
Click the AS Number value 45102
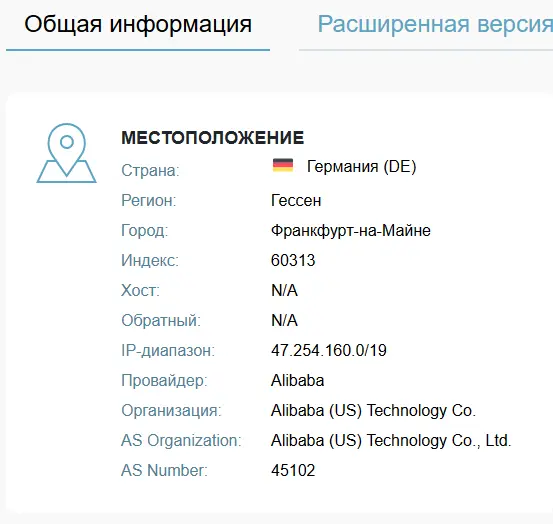(293, 470)
